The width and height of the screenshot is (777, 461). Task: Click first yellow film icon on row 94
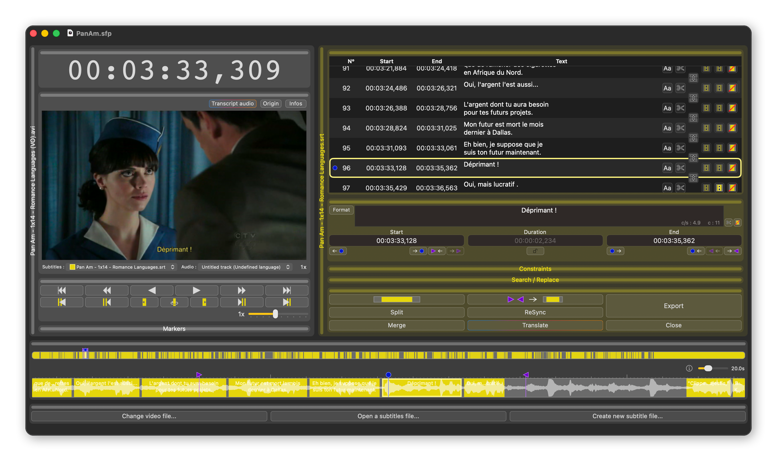pyautogui.click(x=706, y=128)
